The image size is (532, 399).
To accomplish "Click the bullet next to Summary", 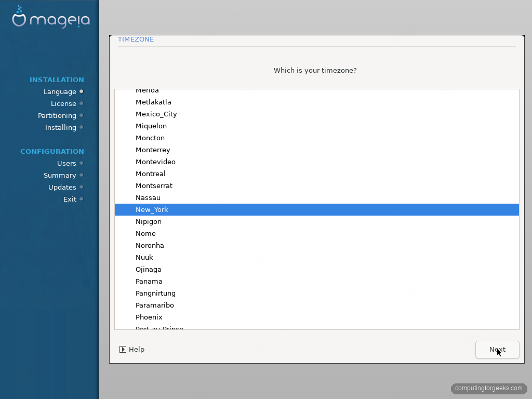I will coord(82,175).
